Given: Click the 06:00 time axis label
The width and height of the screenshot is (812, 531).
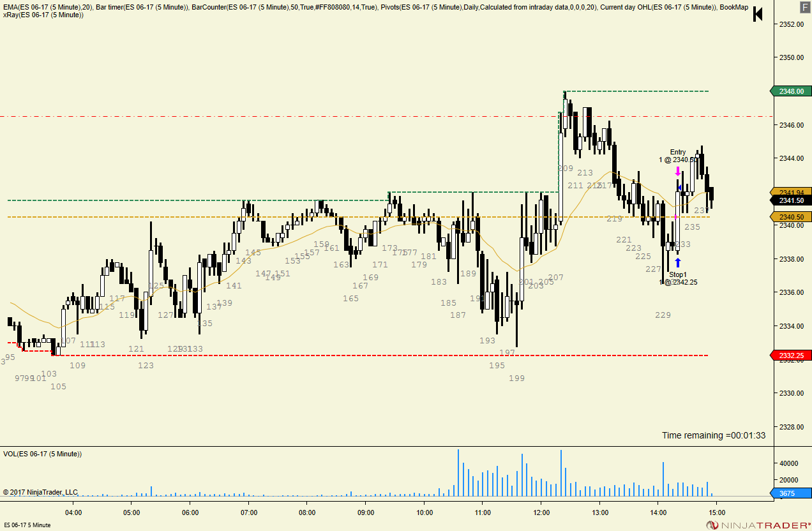Looking at the screenshot, I should pos(190,512).
